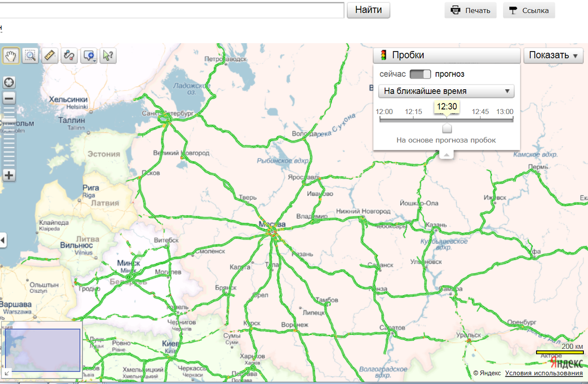Open the Условия использования link

click(x=544, y=373)
